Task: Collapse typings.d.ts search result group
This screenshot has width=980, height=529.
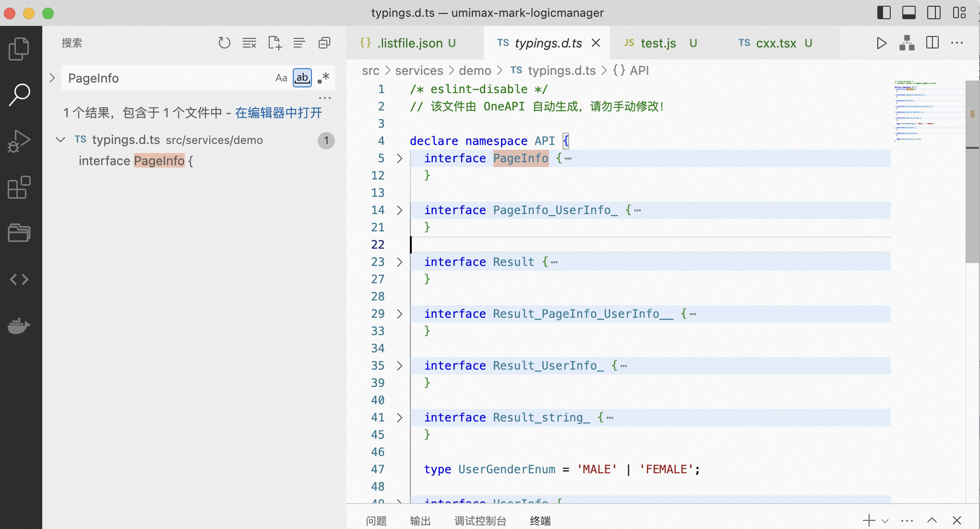Action: 60,140
